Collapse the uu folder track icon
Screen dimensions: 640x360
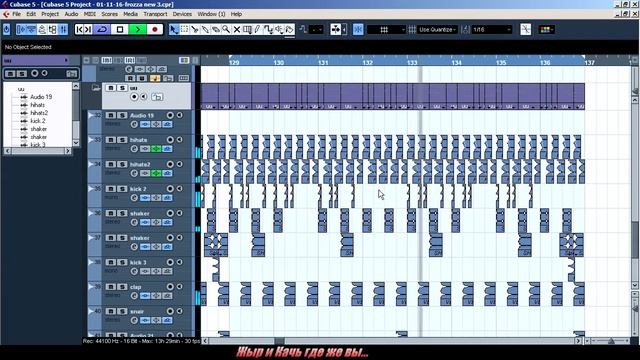[x=96, y=87]
